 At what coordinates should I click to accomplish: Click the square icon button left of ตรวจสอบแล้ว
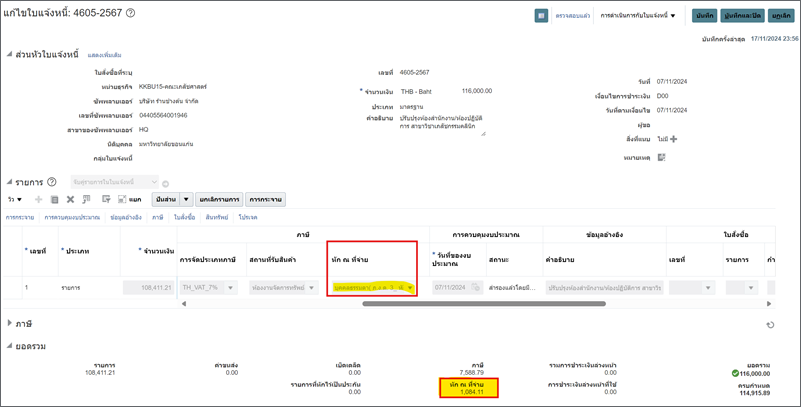pos(541,16)
